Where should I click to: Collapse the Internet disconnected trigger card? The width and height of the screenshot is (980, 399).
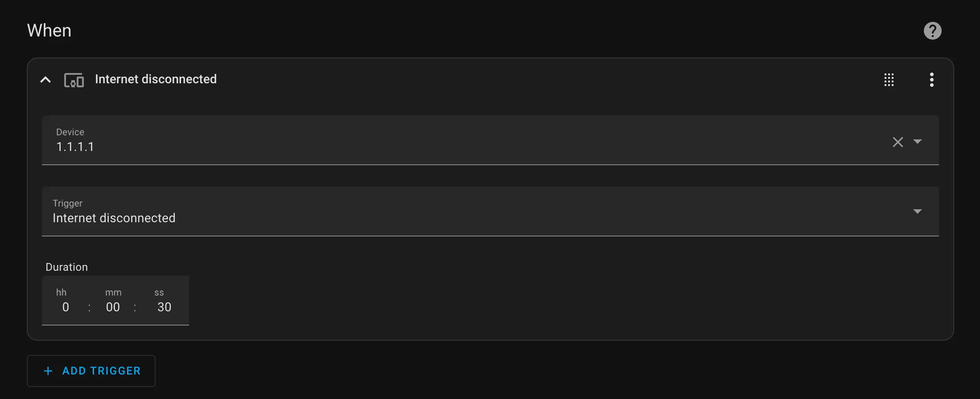[45, 80]
